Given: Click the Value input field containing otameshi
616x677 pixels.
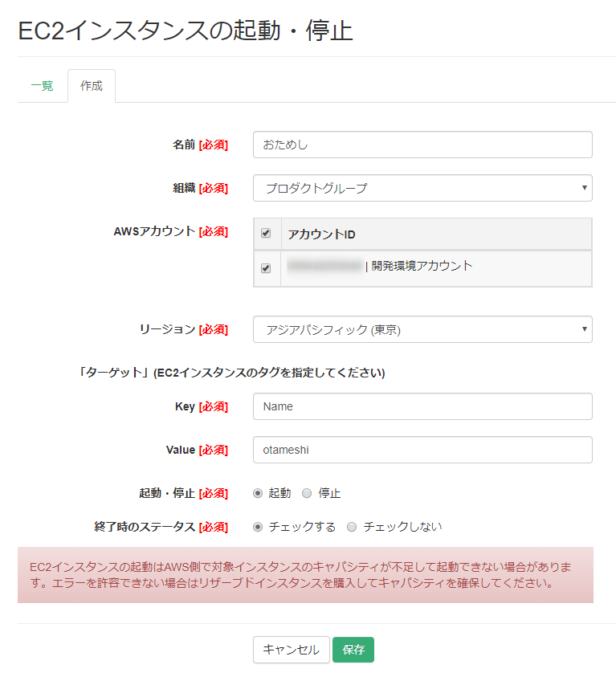Looking at the screenshot, I should pos(422,450).
